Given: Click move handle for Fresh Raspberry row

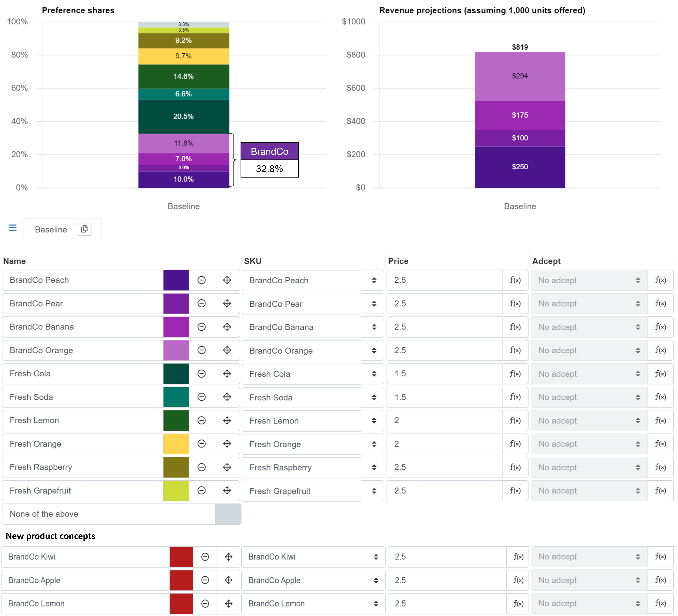Looking at the screenshot, I should coord(227,467).
